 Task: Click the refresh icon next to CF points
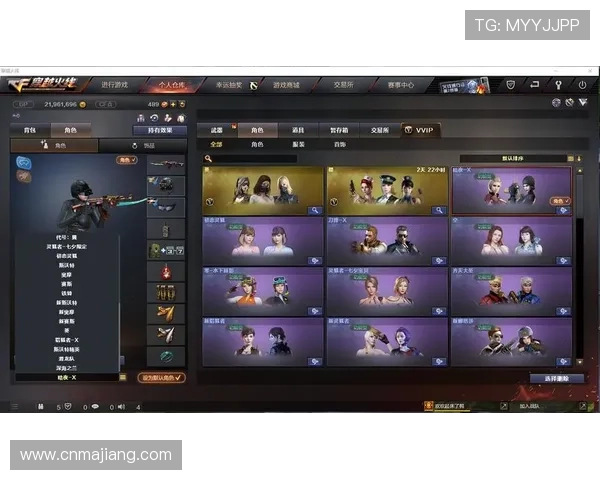182,104
